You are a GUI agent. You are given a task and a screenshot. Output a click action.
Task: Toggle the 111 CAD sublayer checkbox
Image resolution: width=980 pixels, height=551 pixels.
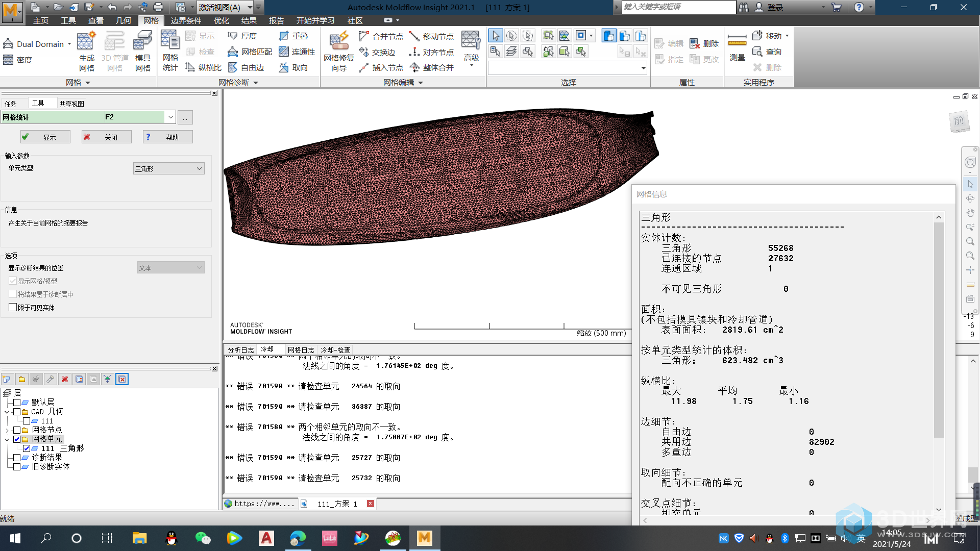point(27,420)
